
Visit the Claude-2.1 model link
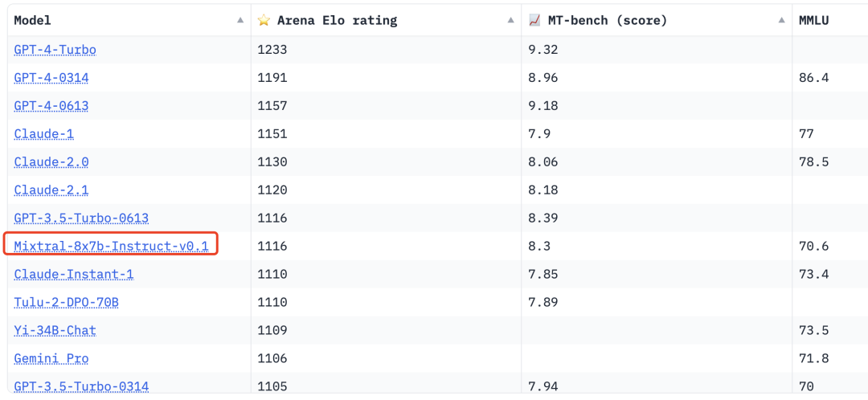[51, 190]
